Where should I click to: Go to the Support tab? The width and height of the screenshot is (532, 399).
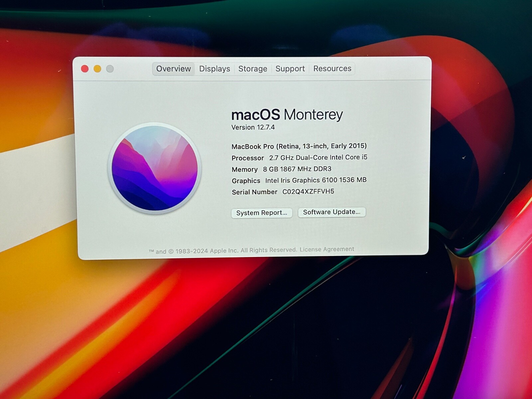290,69
